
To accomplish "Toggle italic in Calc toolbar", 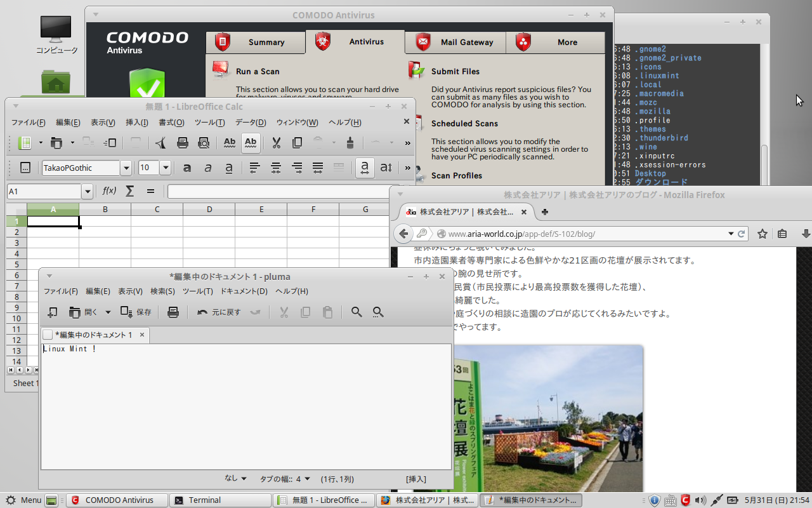I will (208, 168).
